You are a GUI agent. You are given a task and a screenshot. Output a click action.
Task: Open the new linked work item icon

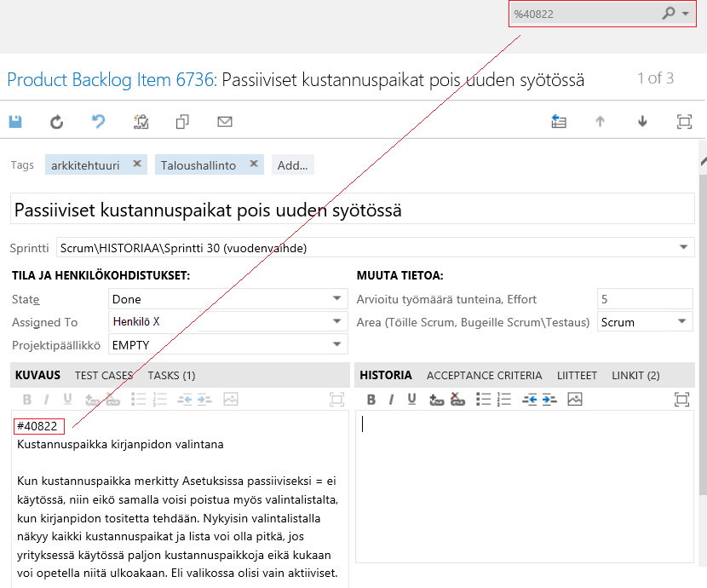141,122
